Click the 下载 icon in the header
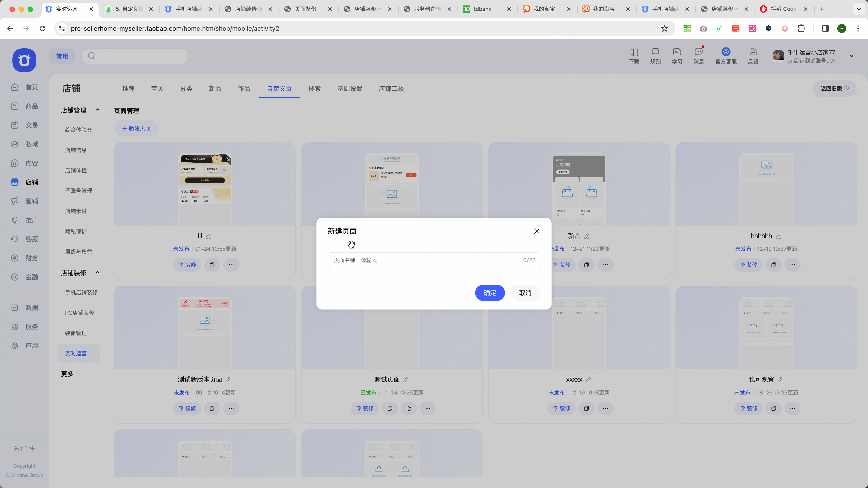Screen dimensions: 868x488 [633, 56]
